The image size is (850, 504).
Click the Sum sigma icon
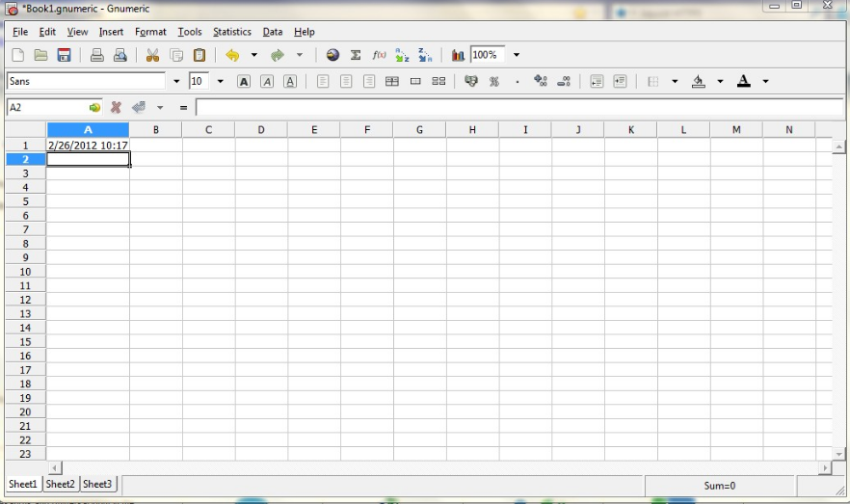click(356, 56)
